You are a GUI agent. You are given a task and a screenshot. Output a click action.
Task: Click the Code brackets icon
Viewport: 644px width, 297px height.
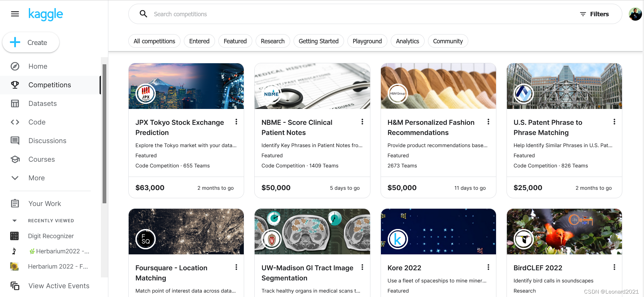point(15,122)
